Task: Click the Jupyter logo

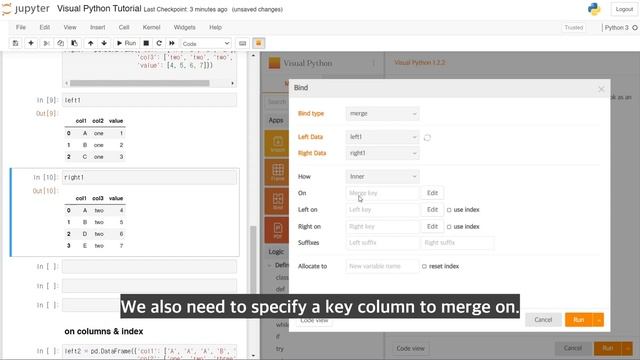Action: click(x=26, y=9)
